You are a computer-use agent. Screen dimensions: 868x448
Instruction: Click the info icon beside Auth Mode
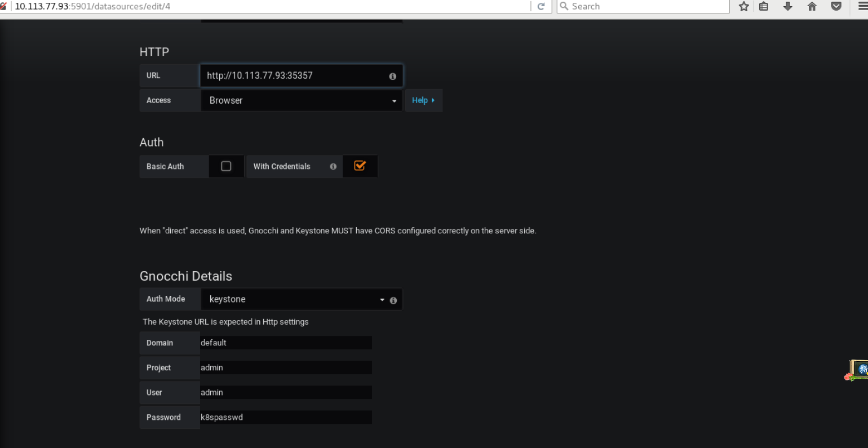(x=393, y=299)
